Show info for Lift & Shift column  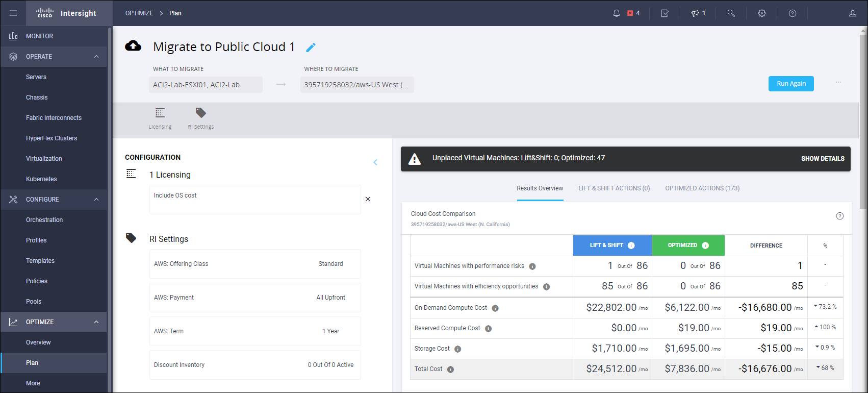coord(631,245)
